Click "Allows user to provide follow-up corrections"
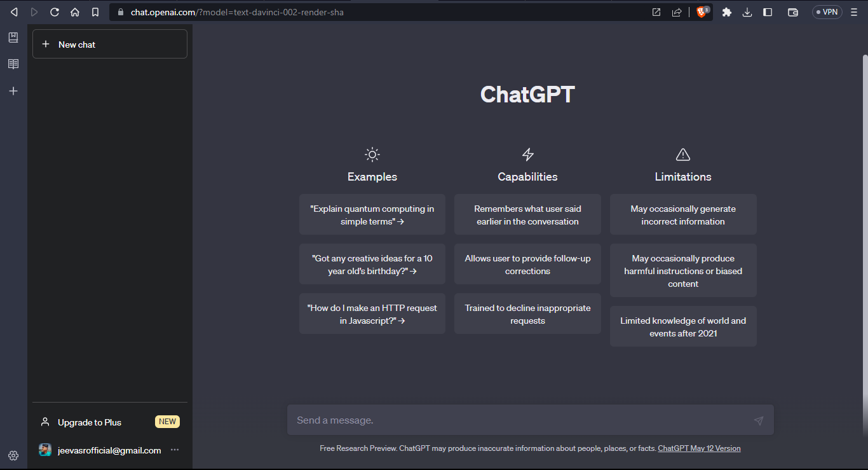This screenshot has width=868, height=470. [x=527, y=265]
